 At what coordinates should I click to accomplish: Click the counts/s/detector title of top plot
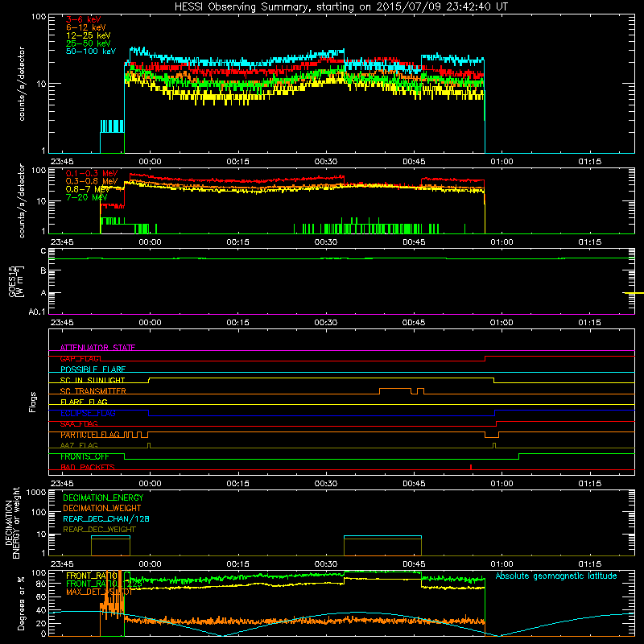coord(22,84)
